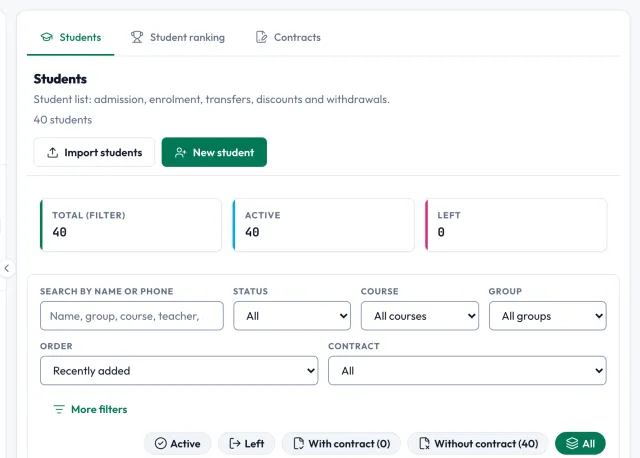
Task: Click the filter lines icon beside More filters
Action: tap(59, 409)
